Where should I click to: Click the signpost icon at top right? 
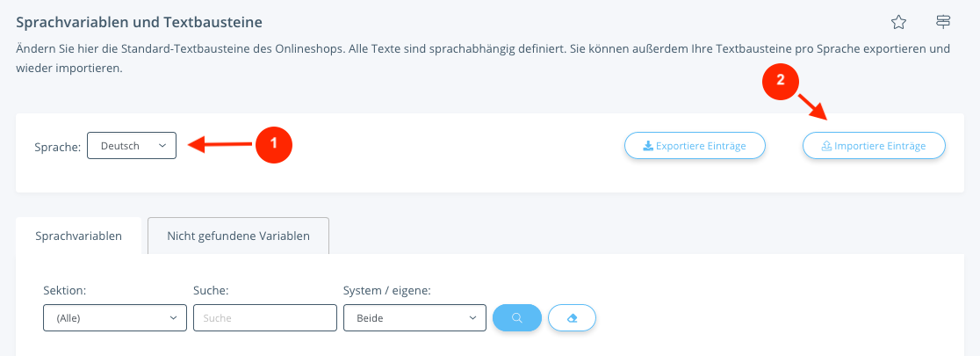coord(943,22)
